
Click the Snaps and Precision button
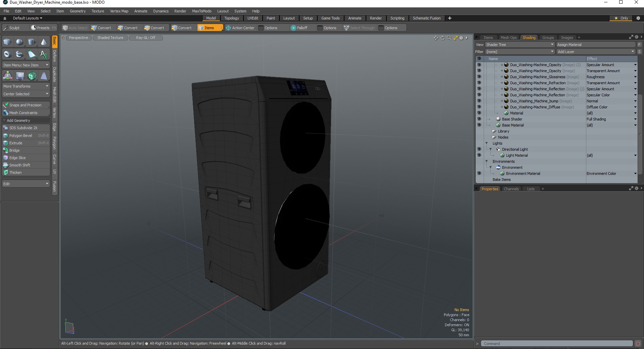click(x=26, y=105)
